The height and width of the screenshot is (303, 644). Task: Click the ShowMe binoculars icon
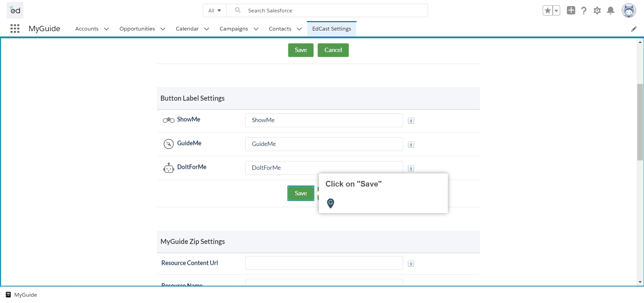tap(168, 120)
